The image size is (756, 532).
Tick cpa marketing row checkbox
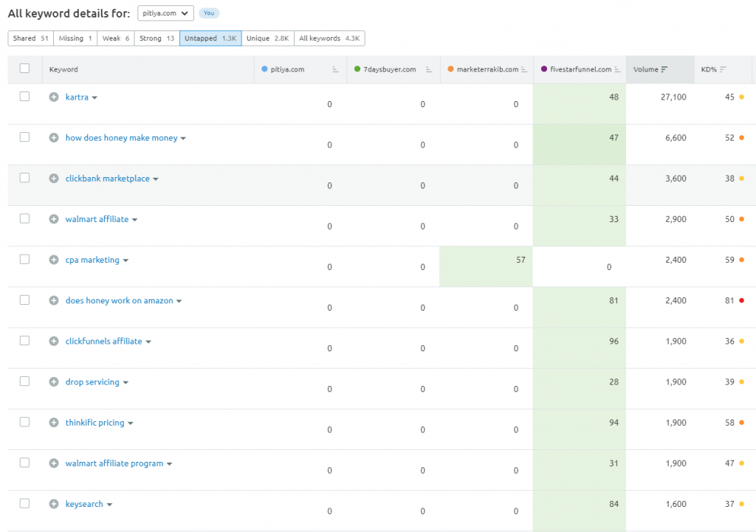coord(24,259)
